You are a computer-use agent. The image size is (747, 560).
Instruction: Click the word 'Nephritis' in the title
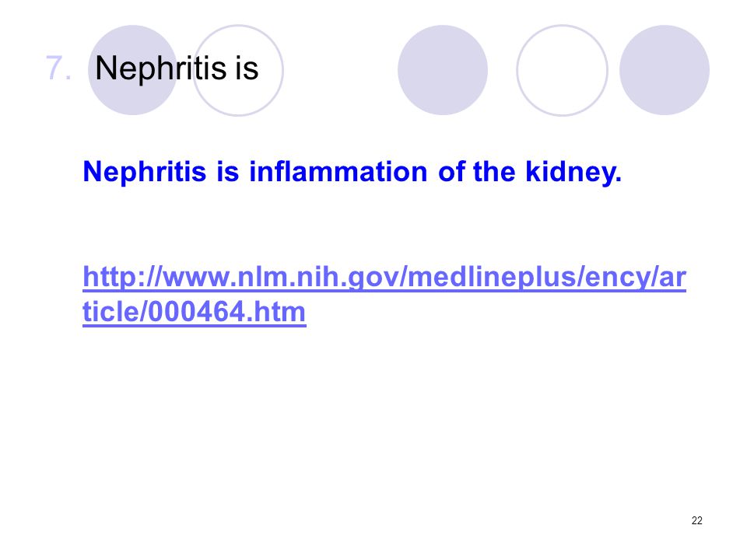point(160,68)
